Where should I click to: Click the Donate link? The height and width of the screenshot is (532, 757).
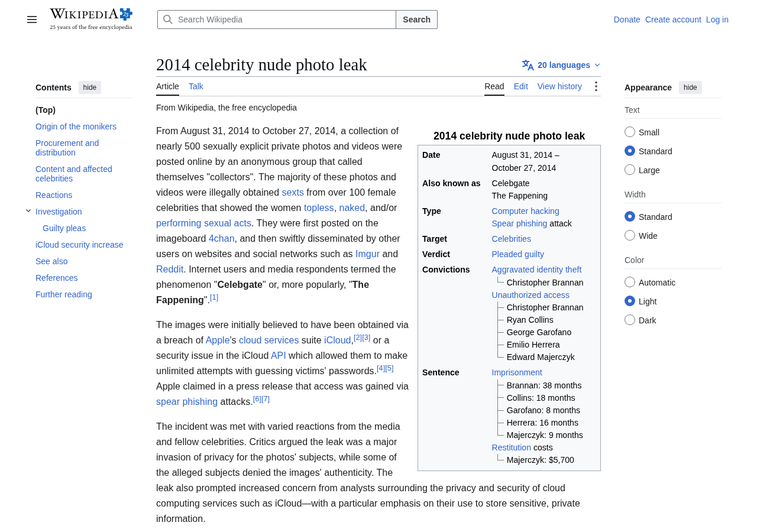[627, 20]
